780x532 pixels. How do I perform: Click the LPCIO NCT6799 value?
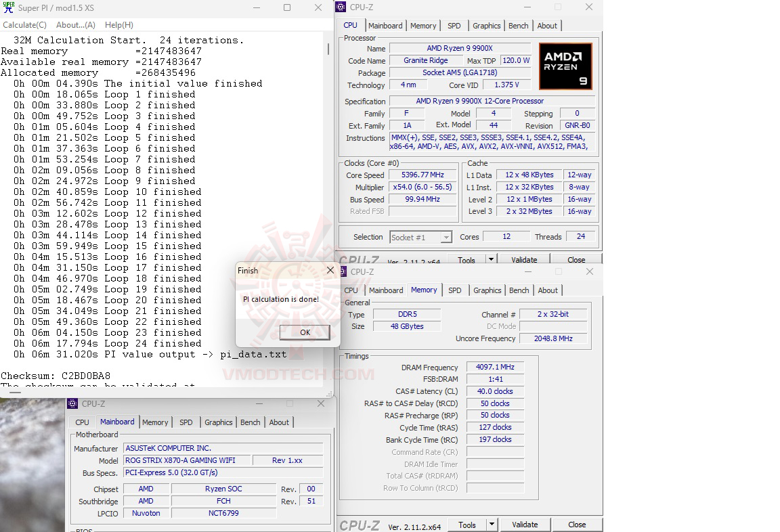(x=223, y=513)
